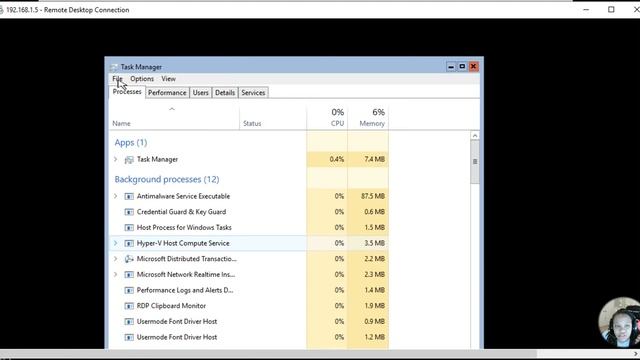
Task: Select Performance Logs and Alerts process
Action: click(184, 290)
